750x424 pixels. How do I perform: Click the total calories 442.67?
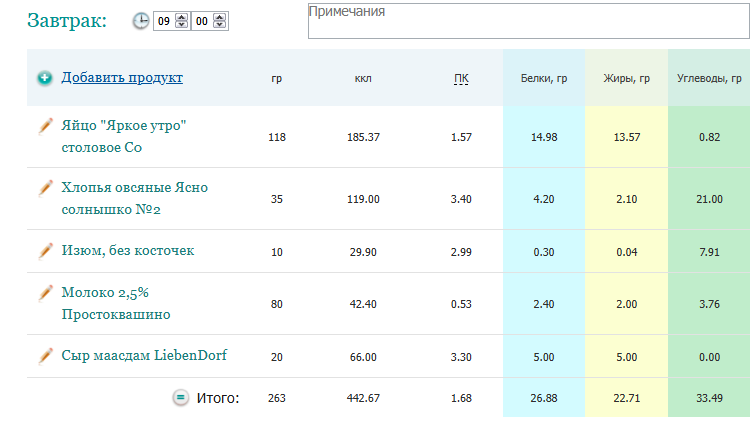tap(364, 398)
